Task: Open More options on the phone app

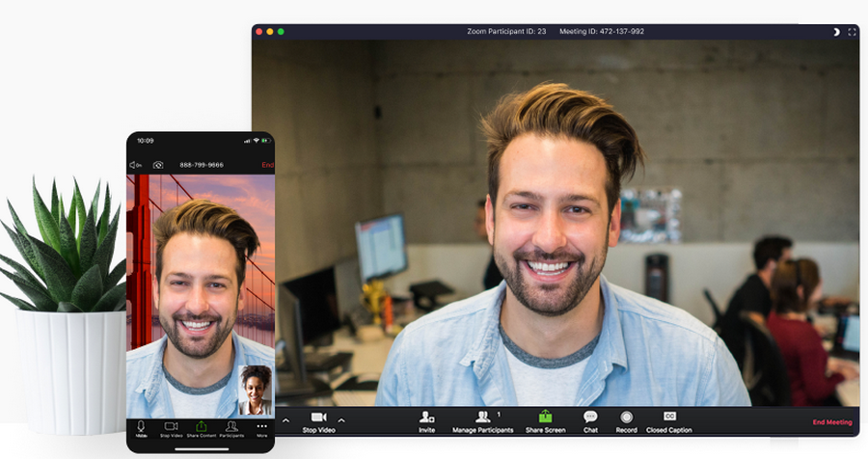Action: [x=261, y=429]
